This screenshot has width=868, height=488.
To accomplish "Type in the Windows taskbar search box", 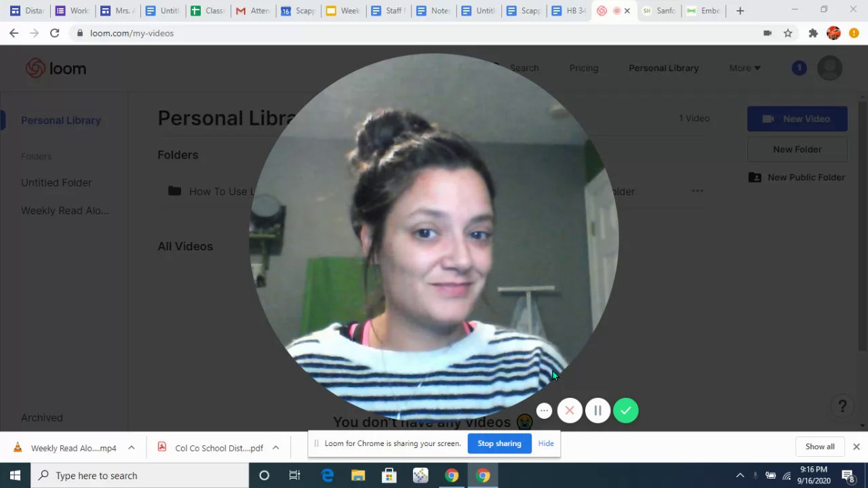I will click(x=140, y=475).
